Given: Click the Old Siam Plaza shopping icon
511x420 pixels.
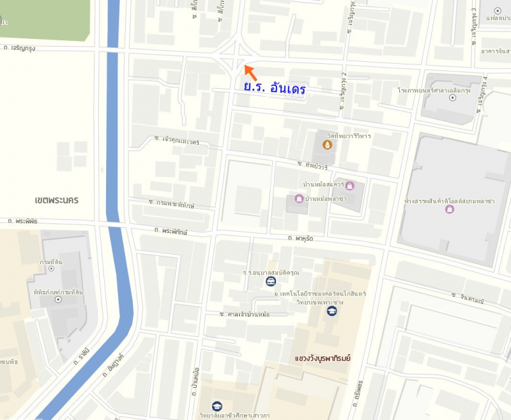Looking at the screenshot, I should pos(450,209).
